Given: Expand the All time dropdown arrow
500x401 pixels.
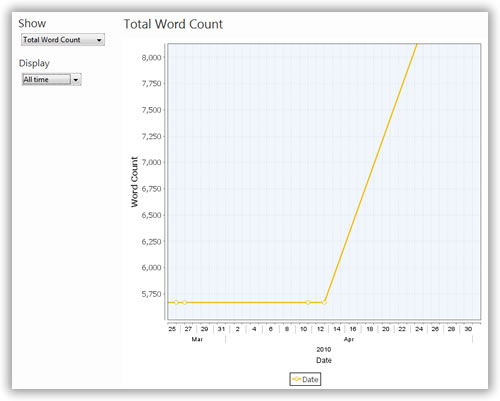Looking at the screenshot, I should tap(76, 80).
